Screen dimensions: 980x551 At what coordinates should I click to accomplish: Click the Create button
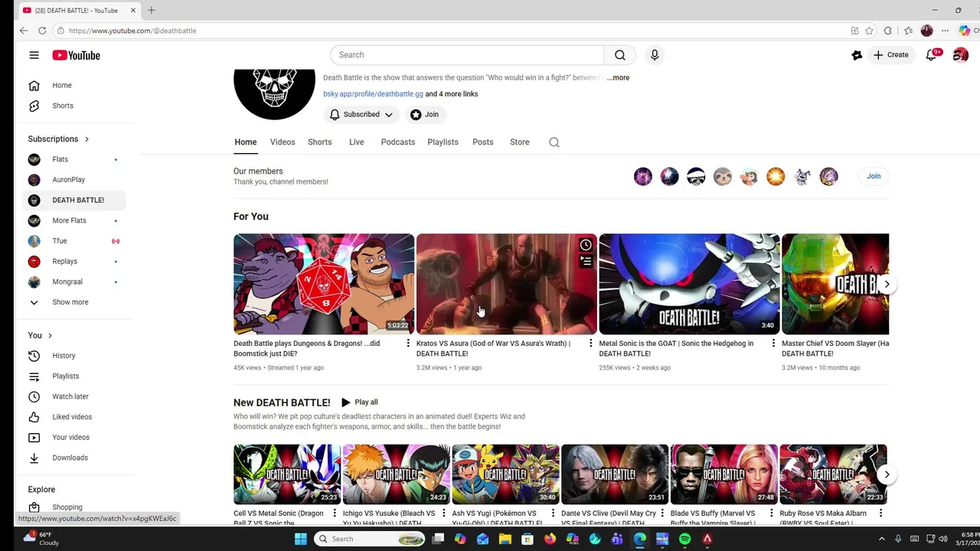point(891,55)
